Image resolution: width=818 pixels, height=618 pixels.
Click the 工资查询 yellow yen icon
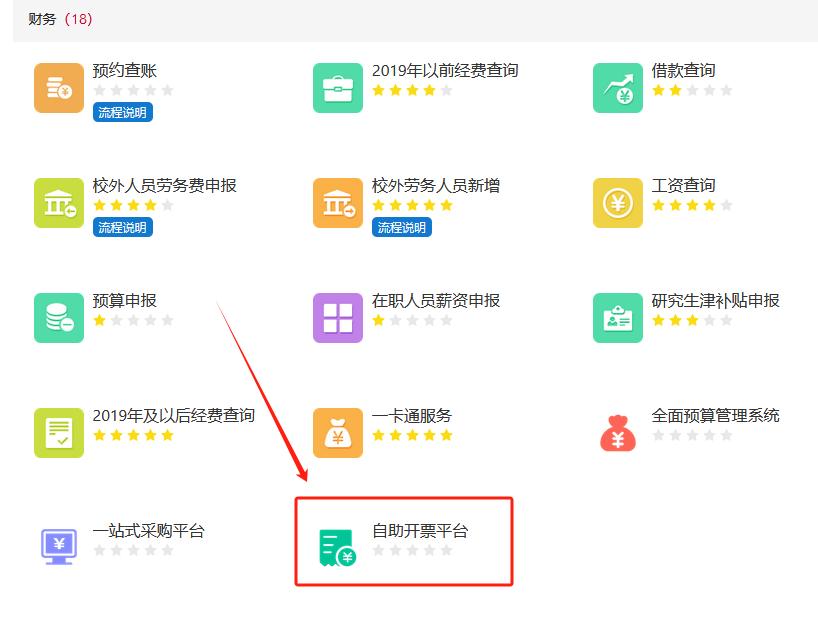[618, 203]
